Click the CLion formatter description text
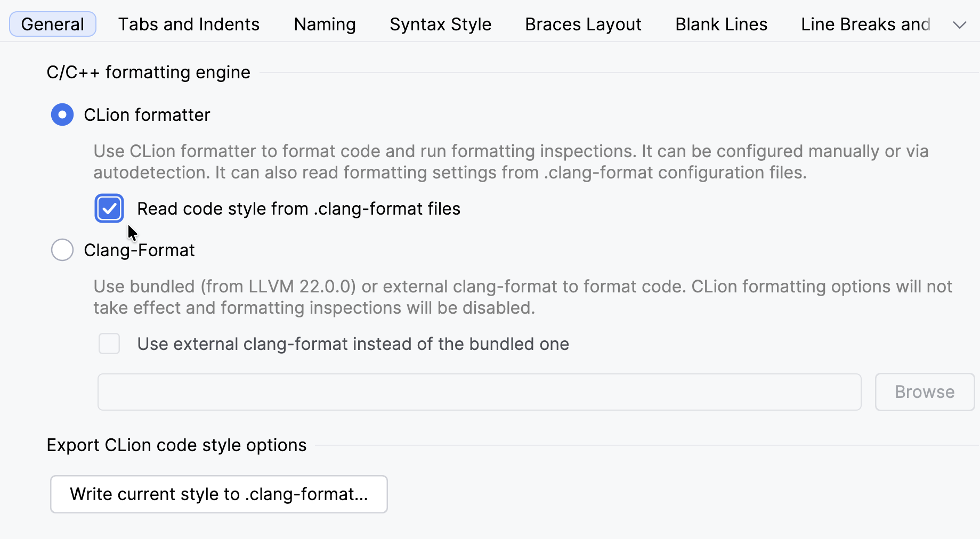The image size is (980, 539). click(x=511, y=162)
